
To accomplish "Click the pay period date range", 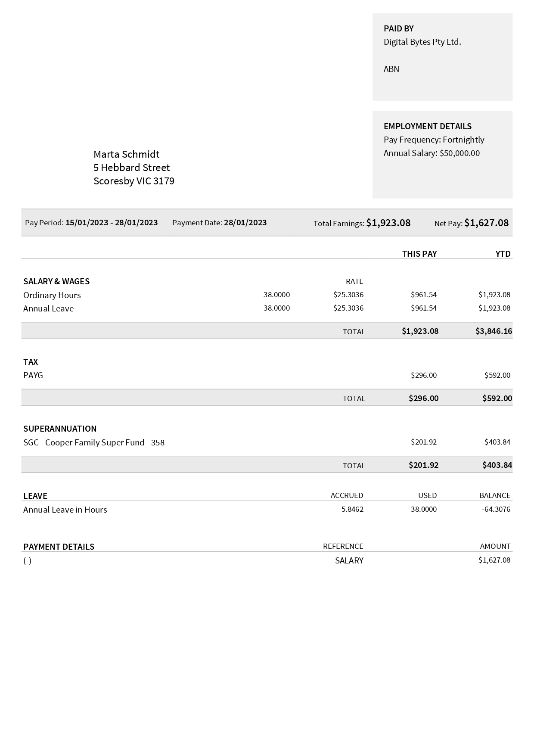I will tap(112, 223).
